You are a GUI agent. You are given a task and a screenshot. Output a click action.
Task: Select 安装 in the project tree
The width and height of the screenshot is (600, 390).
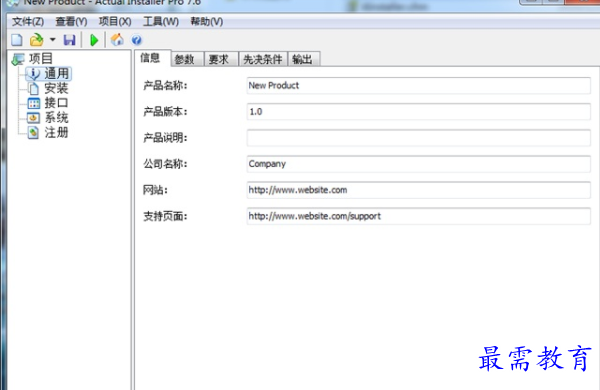coord(56,88)
